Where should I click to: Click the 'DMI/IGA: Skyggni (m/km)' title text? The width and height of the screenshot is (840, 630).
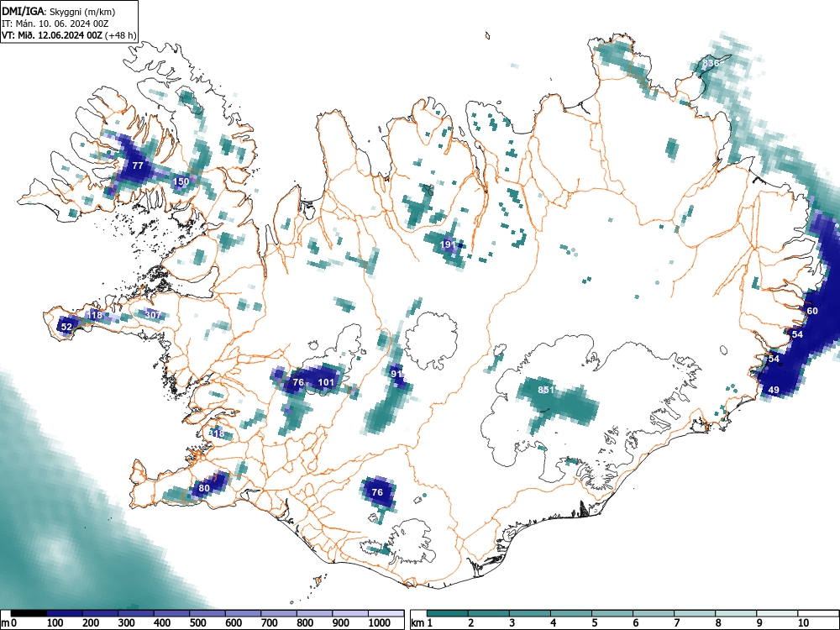tap(59, 11)
